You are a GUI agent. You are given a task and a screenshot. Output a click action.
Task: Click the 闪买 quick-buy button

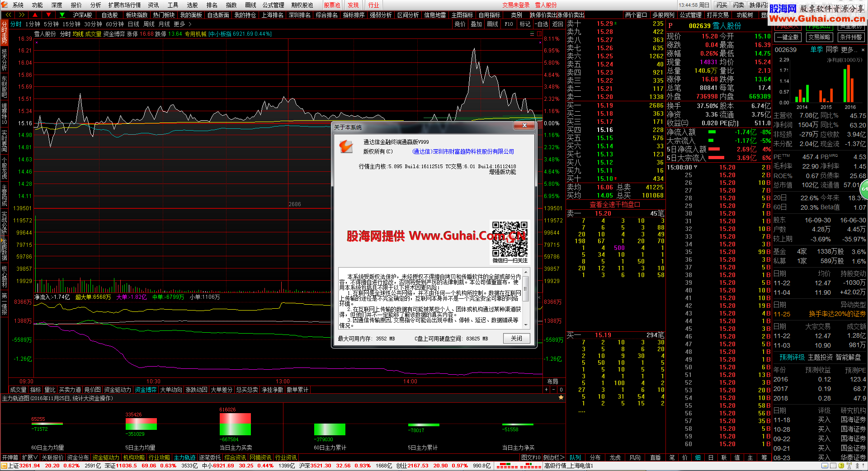click(722, 5)
